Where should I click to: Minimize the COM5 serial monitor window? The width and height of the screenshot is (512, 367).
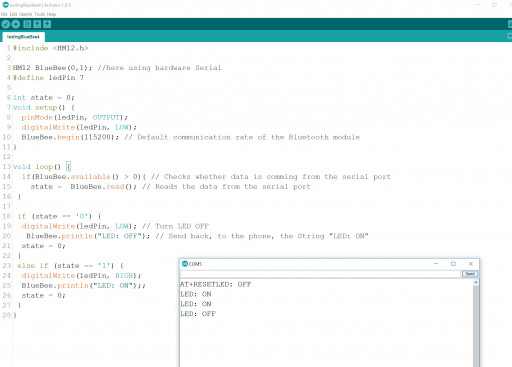[436, 264]
